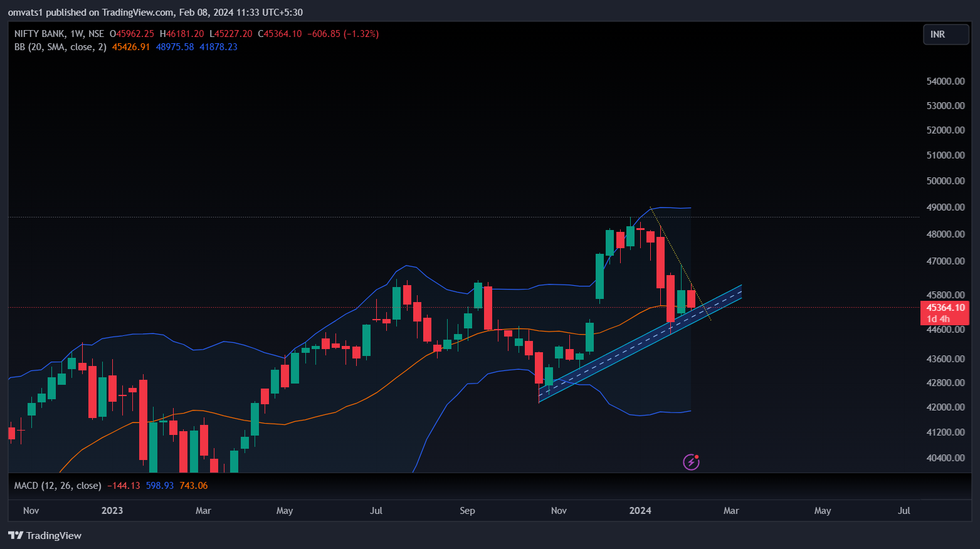Viewport: 980px width, 549px height.
Task: Click BB upper value 48975.58
Action: (x=175, y=47)
